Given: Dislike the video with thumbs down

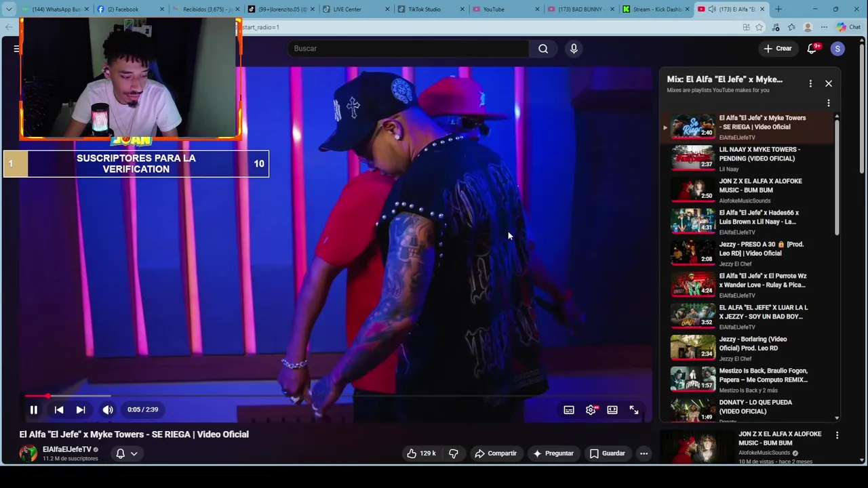Looking at the screenshot, I should 454,453.
